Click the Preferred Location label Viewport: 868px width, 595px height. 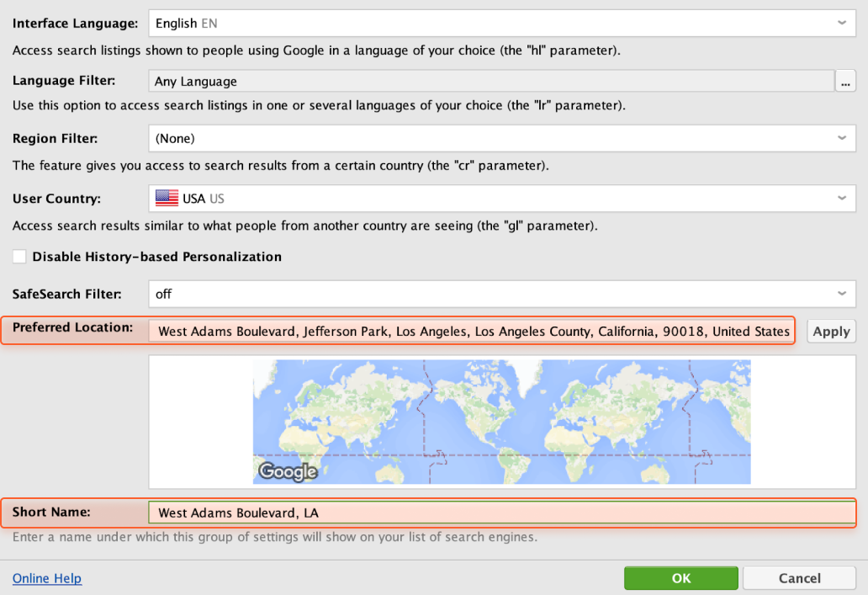pyautogui.click(x=73, y=327)
